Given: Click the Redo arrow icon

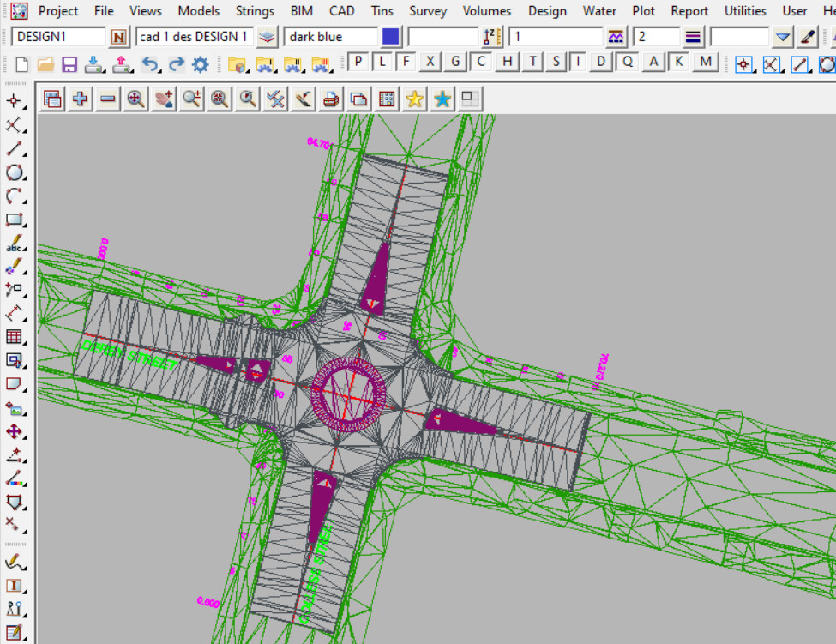Looking at the screenshot, I should (x=176, y=64).
